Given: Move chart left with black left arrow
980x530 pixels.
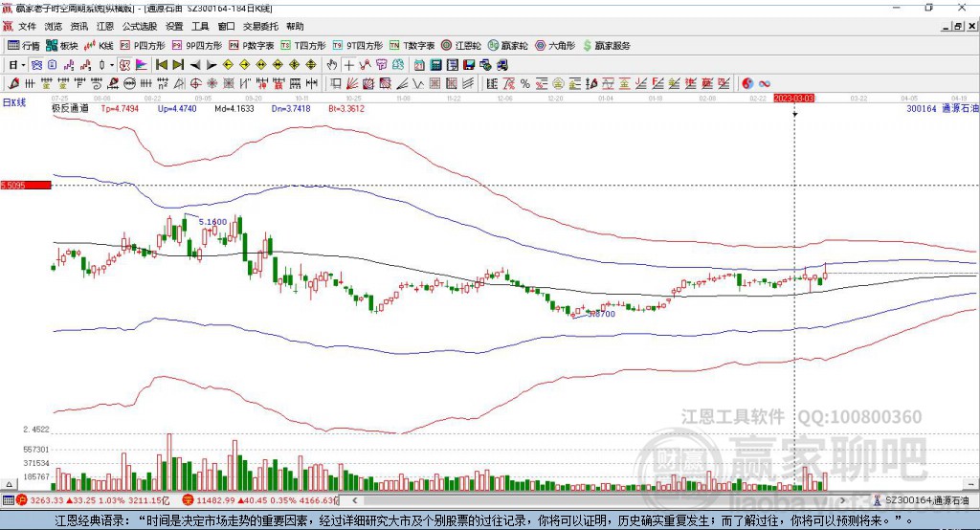Looking at the screenshot, I should [195, 65].
